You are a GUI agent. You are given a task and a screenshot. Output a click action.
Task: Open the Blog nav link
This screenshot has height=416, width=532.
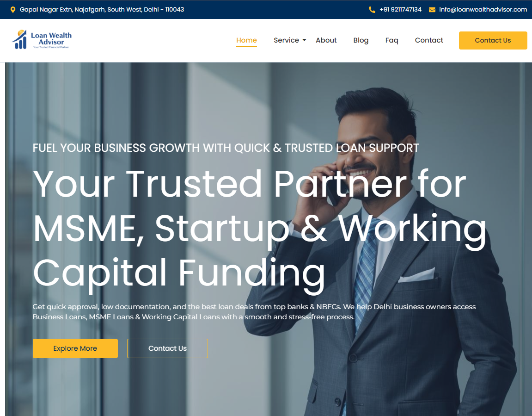(x=361, y=40)
